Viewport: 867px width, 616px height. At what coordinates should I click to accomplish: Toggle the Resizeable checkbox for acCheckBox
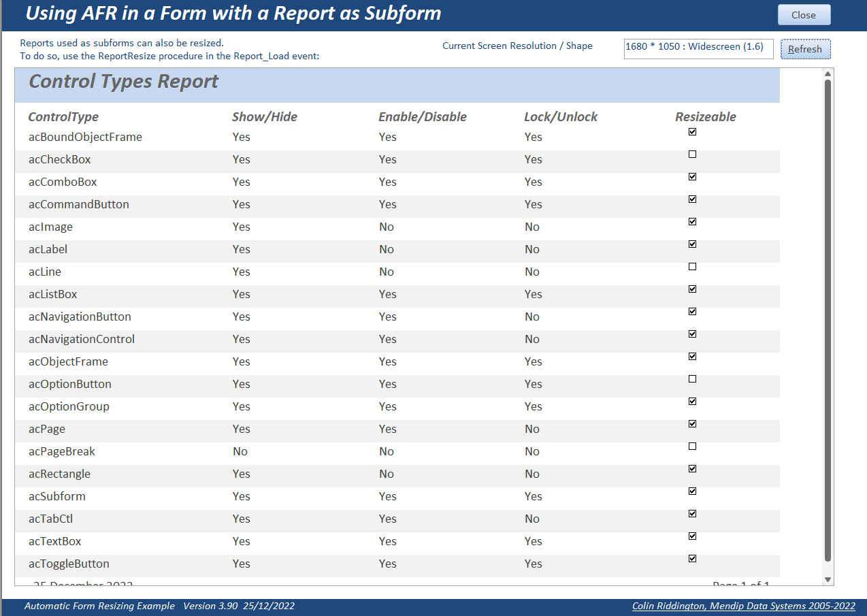(692, 155)
